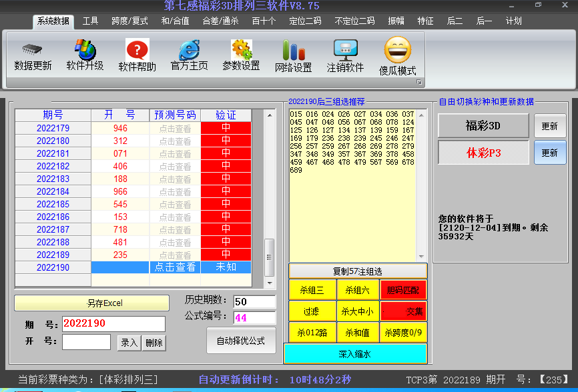Click the 杀组六 button
The width and height of the screenshot is (578, 392).
pos(358,290)
